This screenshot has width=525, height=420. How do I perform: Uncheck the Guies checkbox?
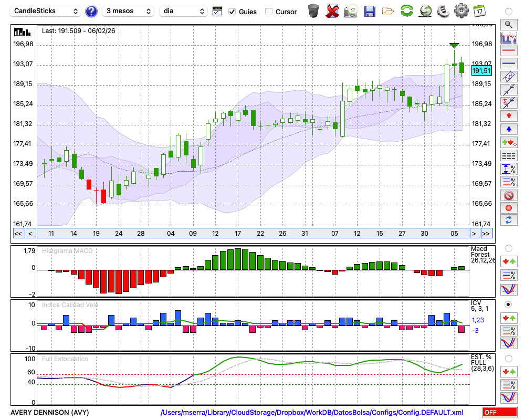232,12
